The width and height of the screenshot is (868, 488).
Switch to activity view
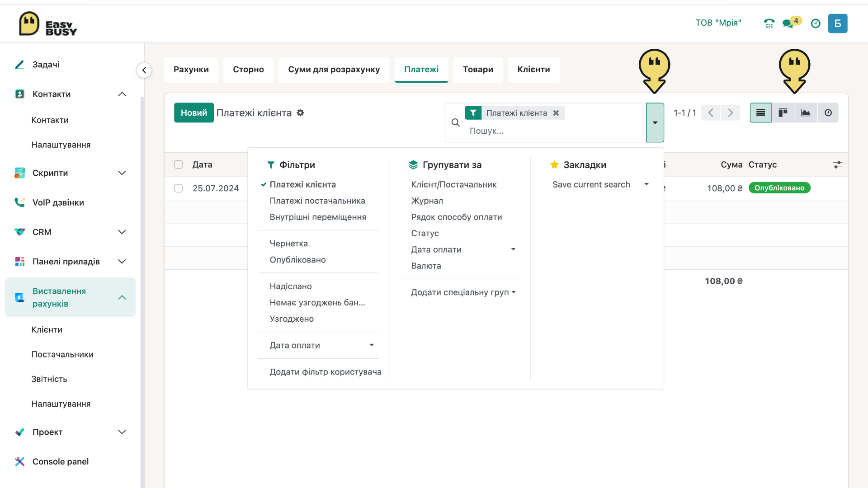(828, 113)
